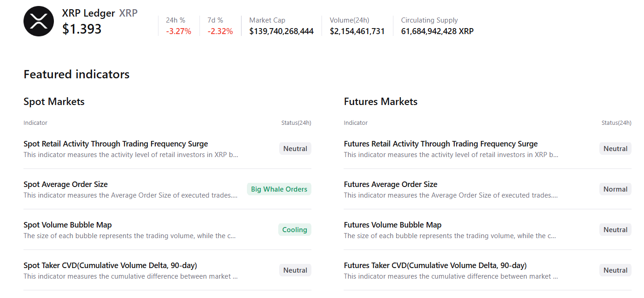The width and height of the screenshot is (644, 298).
Task: Click the XRP Ledger title text
Action: [88, 13]
